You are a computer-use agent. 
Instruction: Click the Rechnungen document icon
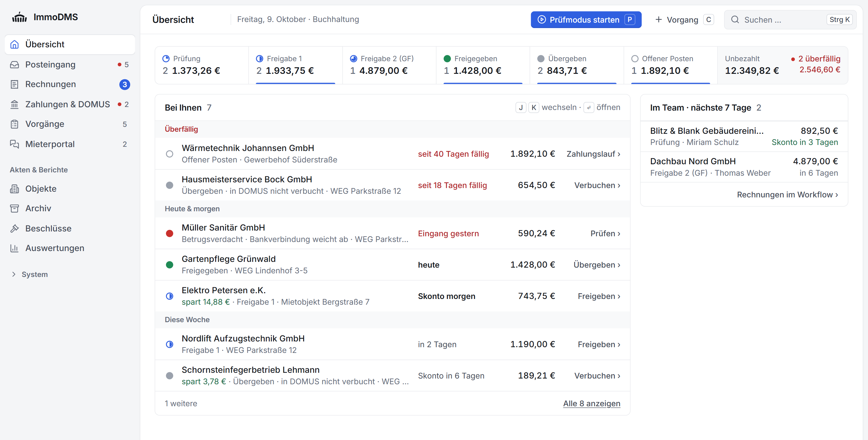click(14, 84)
